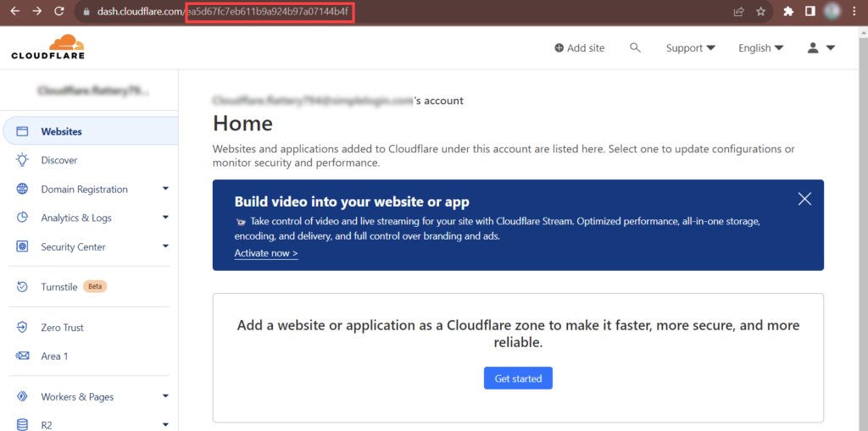Open Discover in the sidebar

point(59,160)
